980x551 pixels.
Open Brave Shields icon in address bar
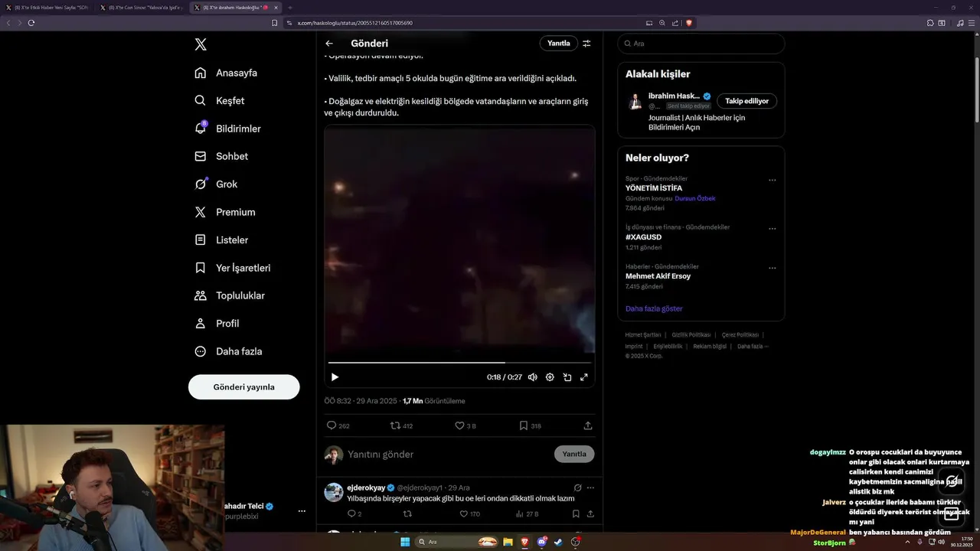click(x=688, y=23)
